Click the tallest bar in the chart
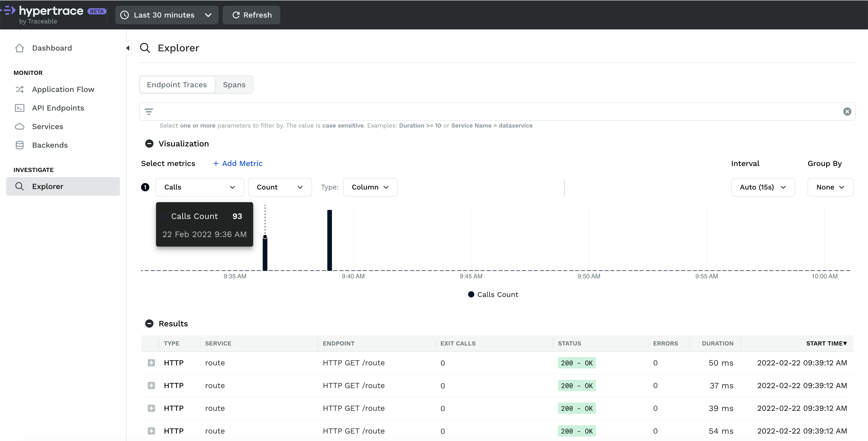The image size is (868, 441). pos(329,240)
